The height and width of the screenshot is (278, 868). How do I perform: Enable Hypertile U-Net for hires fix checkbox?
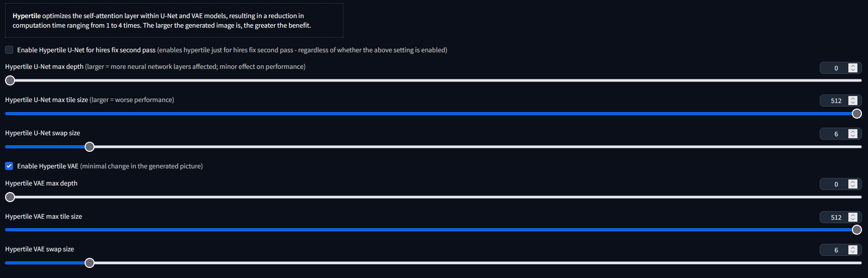tap(9, 50)
